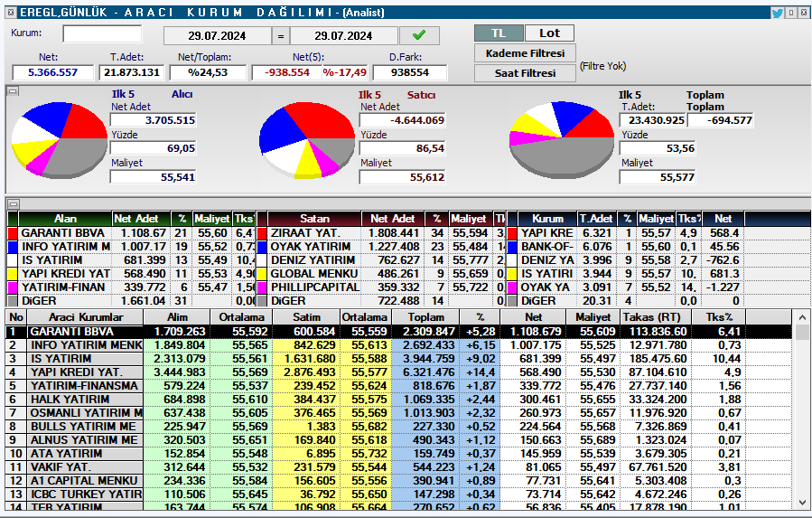Click the T.Adet value 21.873.131

point(132,72)
